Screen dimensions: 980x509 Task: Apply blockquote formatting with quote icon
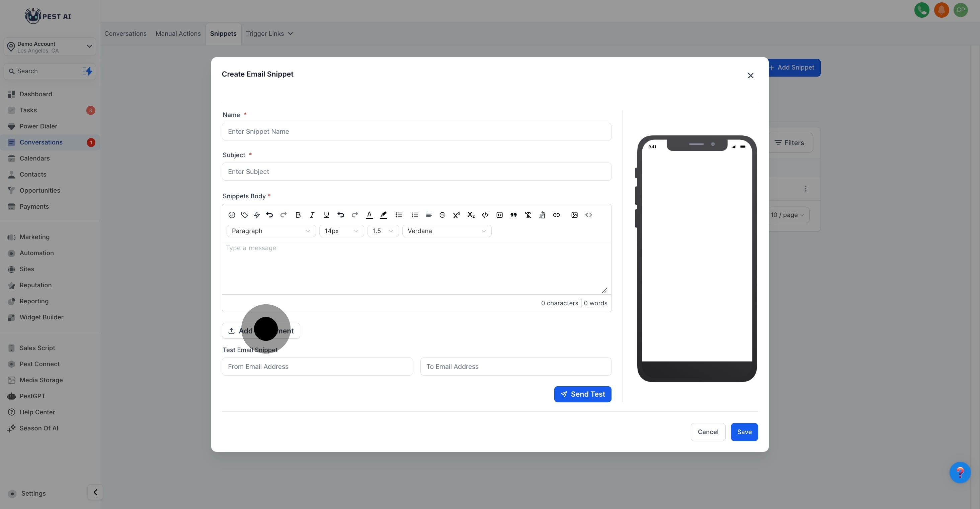click(513, 215)
